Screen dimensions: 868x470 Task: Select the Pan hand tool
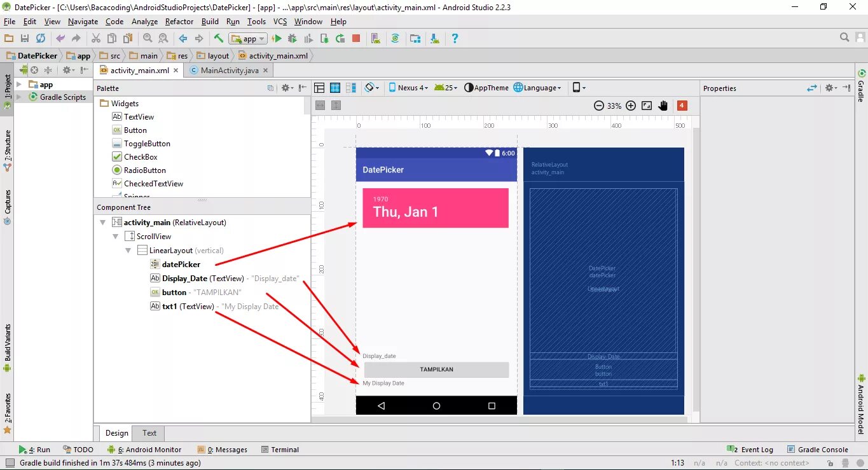coord(663,106)
